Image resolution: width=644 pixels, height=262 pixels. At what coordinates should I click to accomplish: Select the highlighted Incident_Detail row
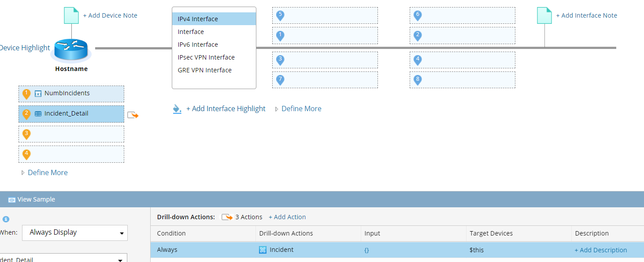(71, 114)
